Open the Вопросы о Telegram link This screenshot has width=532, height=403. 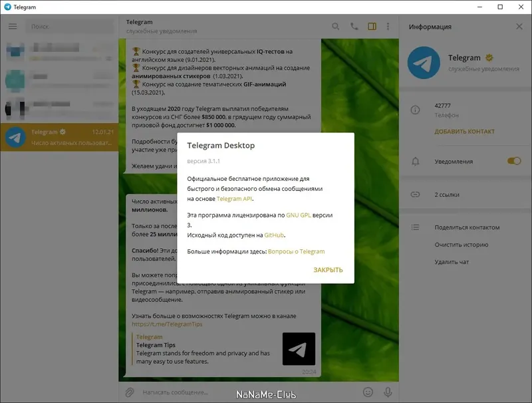pos(296,251)
